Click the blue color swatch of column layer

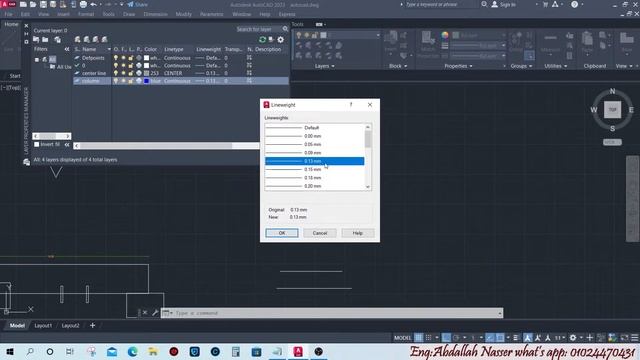pos(147,81)
